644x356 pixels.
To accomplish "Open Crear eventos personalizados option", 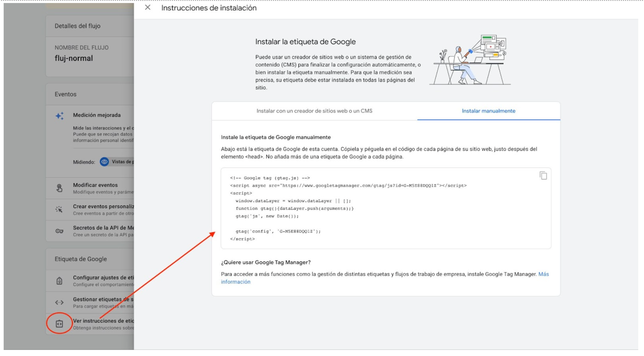I will [90, 210].
